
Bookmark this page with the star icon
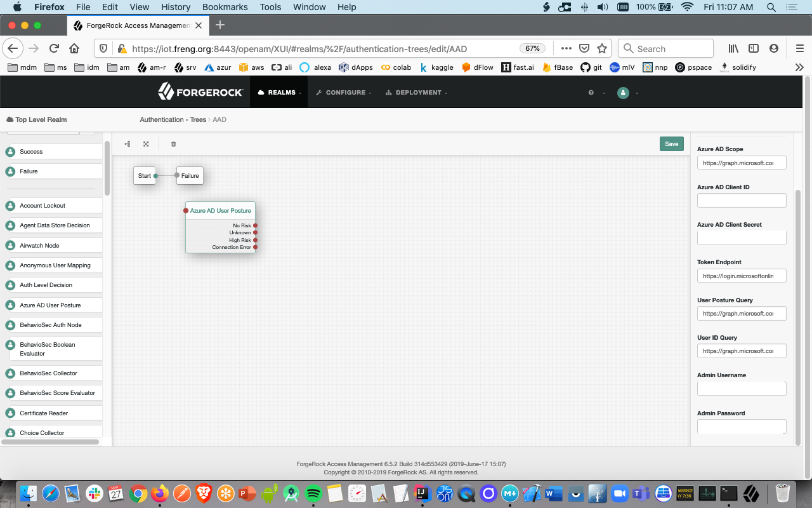tap(602, 48)
